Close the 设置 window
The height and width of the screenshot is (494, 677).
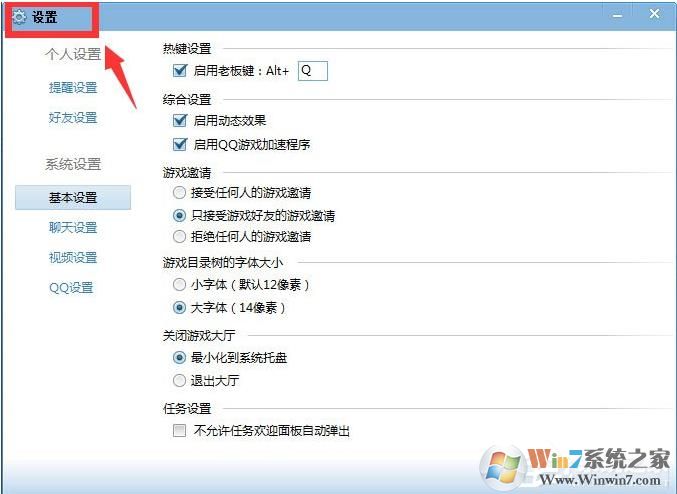pos(654,14)
